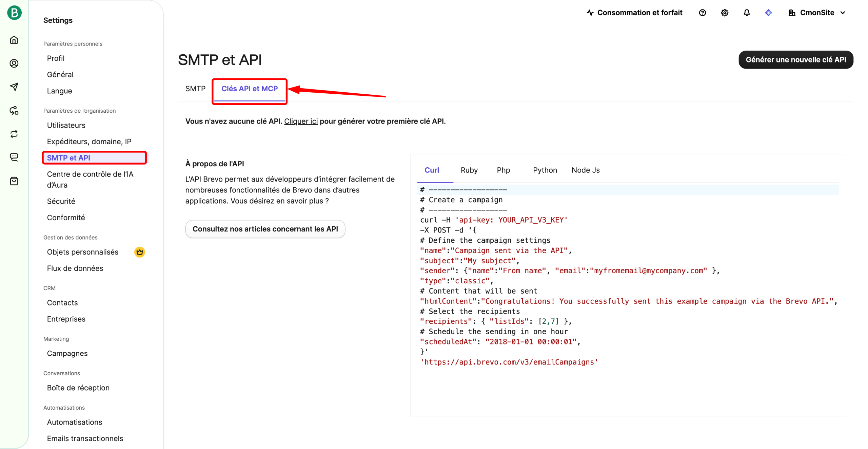Click the help question mark icon
The width and height of the screenshot is (868, 449).
click(702, 13)
